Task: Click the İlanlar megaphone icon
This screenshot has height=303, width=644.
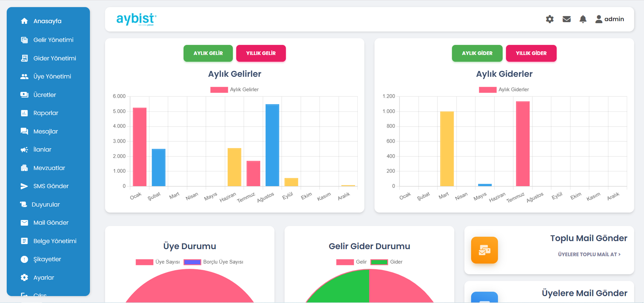Action: [x=24, y=150]
